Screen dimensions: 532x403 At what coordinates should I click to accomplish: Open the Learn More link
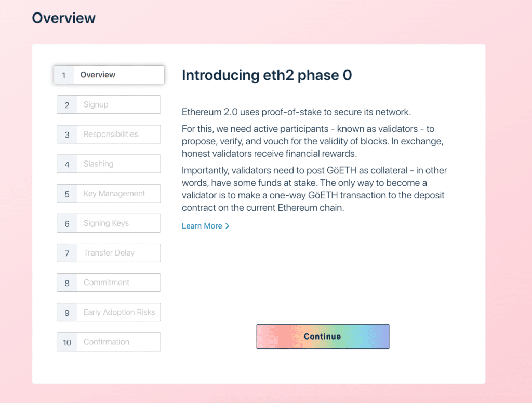tap(202, 226)
